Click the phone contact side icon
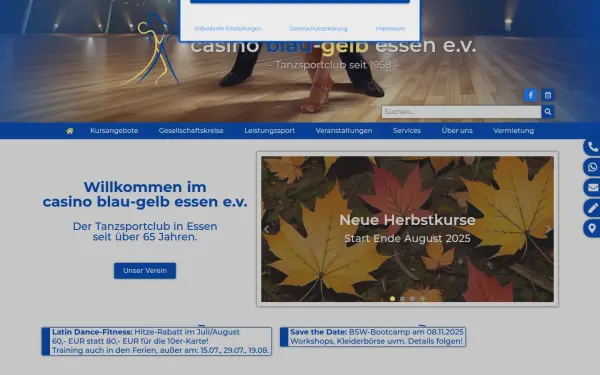Viewport: 600px width, 375px height. [x=592, y=147]
